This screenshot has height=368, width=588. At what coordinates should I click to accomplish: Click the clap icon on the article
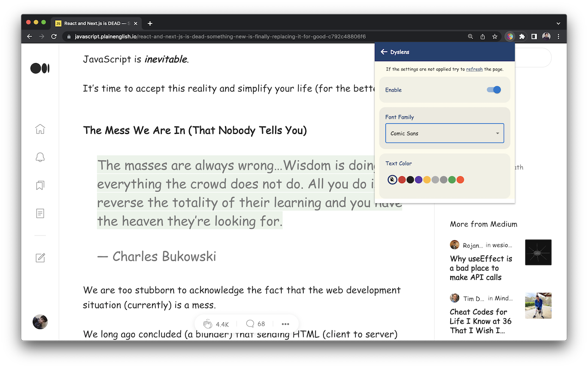(208, 324)
